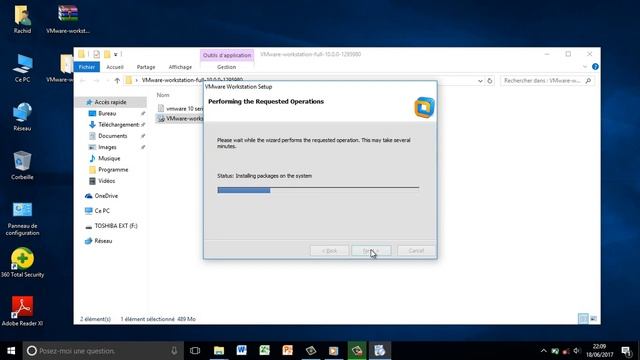The width and height of the screenshot is (640, 360).
Task: Open Task View in the taskbar
Action: [195, 351]
